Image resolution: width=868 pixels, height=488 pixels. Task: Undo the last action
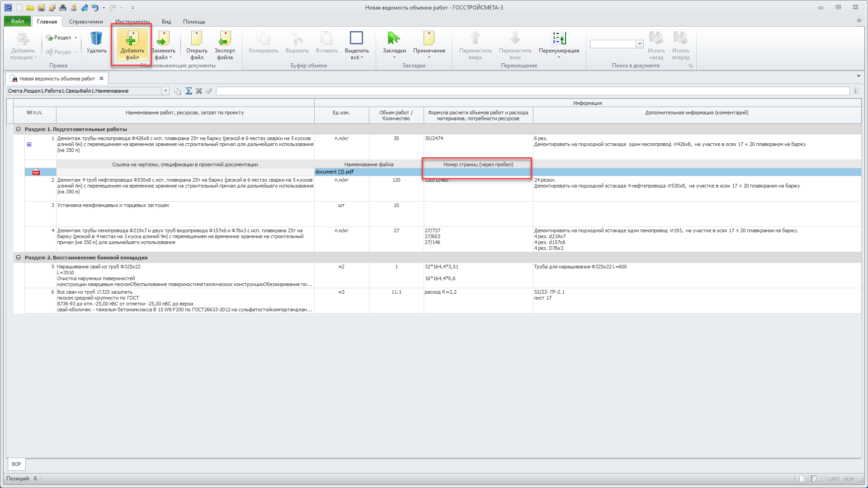coord(94,8)
